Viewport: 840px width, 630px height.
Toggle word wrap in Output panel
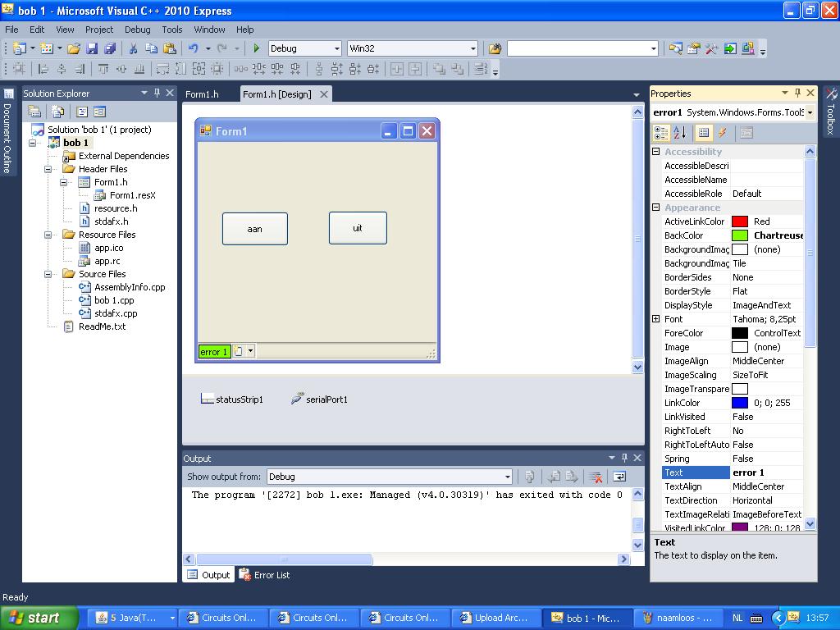pyautogui.click(x=619, y=477)
